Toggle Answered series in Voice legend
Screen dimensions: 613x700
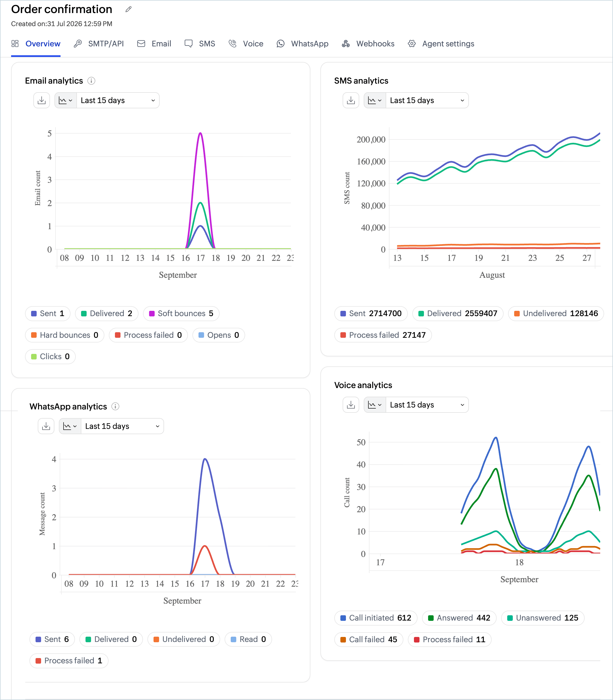(459, 618)
